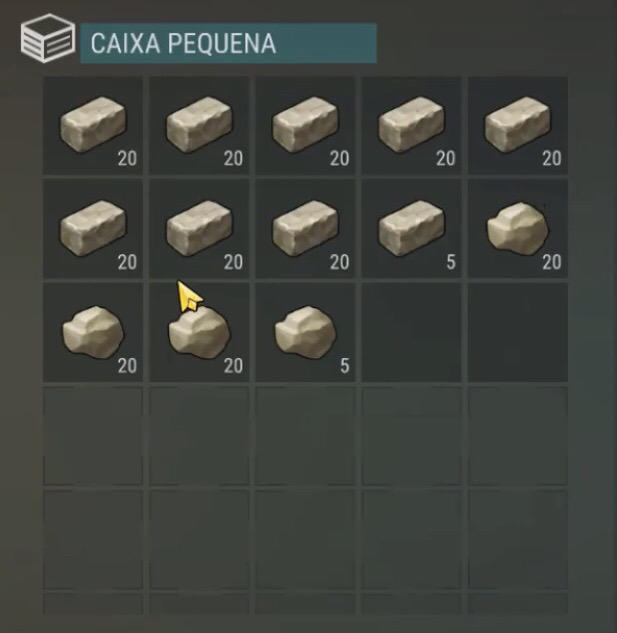Screen dimensions: 617x633
Task: Select last stone brick stack in top row
Action: coord(518,126)
